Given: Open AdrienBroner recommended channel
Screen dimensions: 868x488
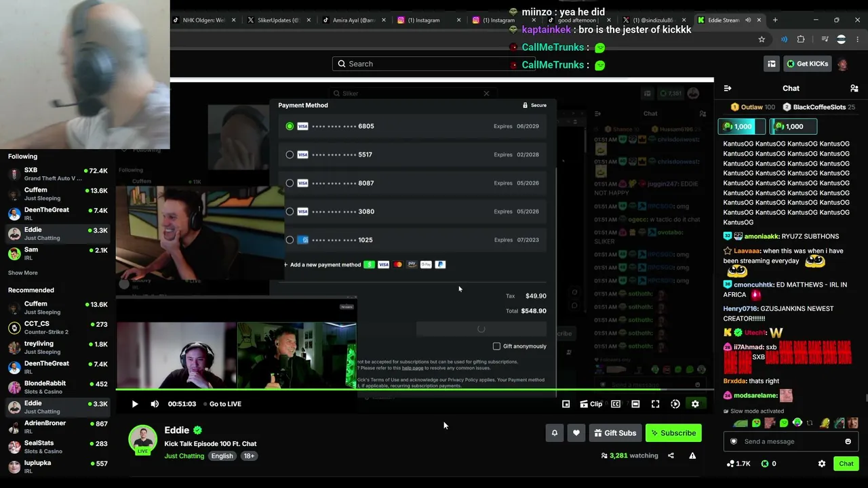Looking at the screenshot, I should point(58,427).
